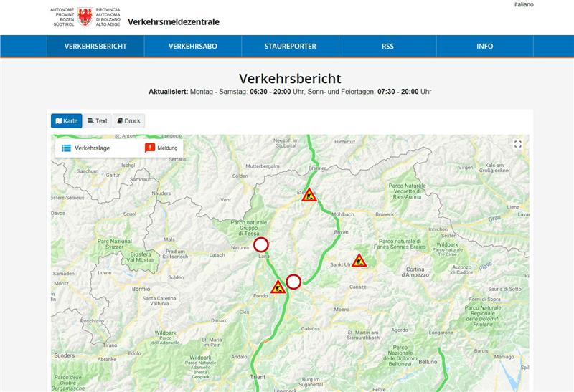Image resolution: width=574 pixels, height=392 pixels.
Task: Select the roadwork warning sign near Fondo
Action: tap(278, 287)
